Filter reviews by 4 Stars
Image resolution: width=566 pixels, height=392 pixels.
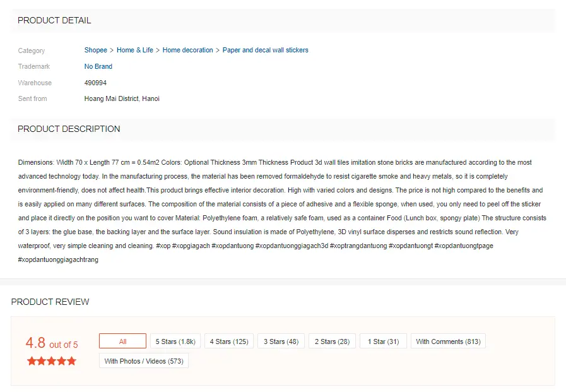229,341
